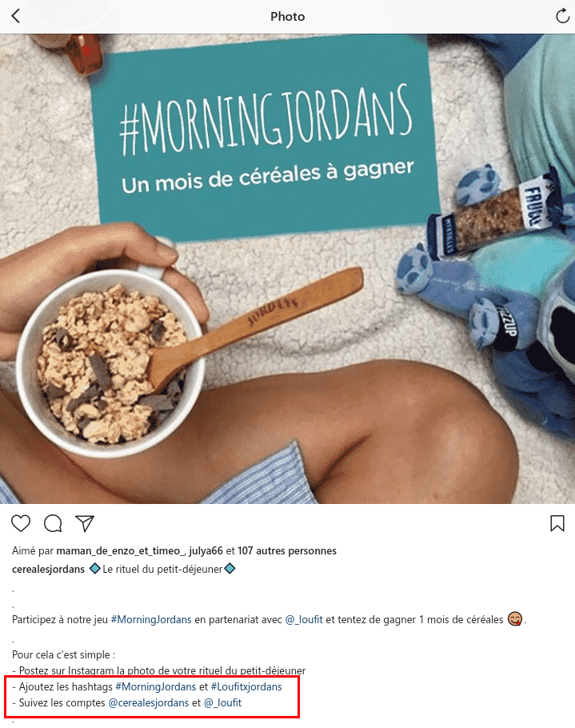The width and height of the screenshot is (575, 728).
Task: Share post with paper plane icon
Action: pyautogui.click(x=85, y=523)
